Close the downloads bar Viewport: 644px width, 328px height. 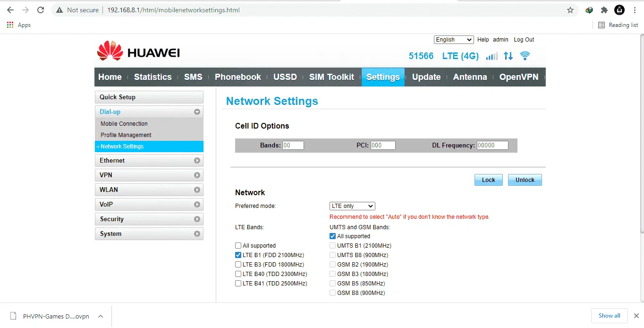click(636, 316)
